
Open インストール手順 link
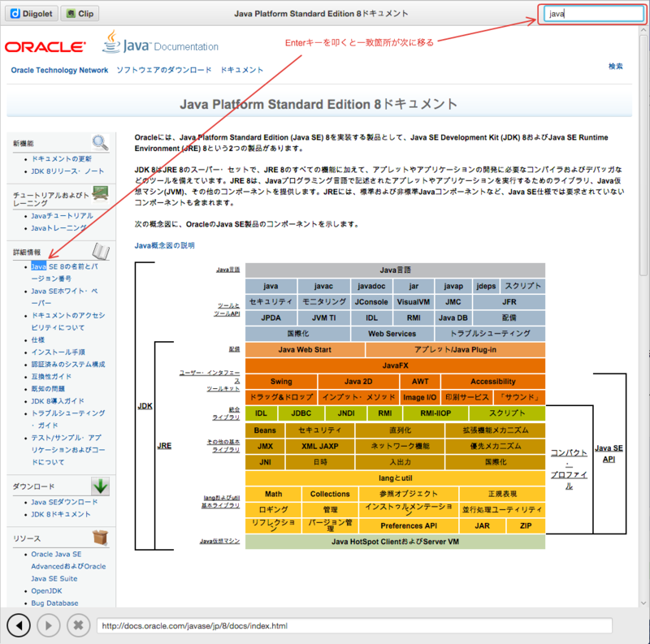(x=58, y=352)
